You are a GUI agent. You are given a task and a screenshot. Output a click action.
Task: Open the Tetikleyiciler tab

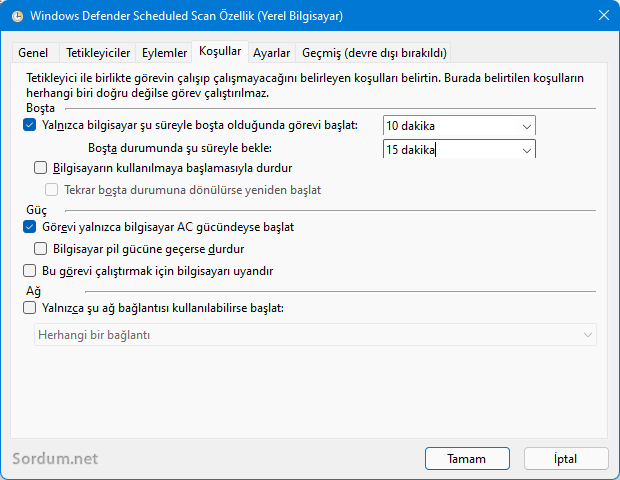[x=98, y=53]
